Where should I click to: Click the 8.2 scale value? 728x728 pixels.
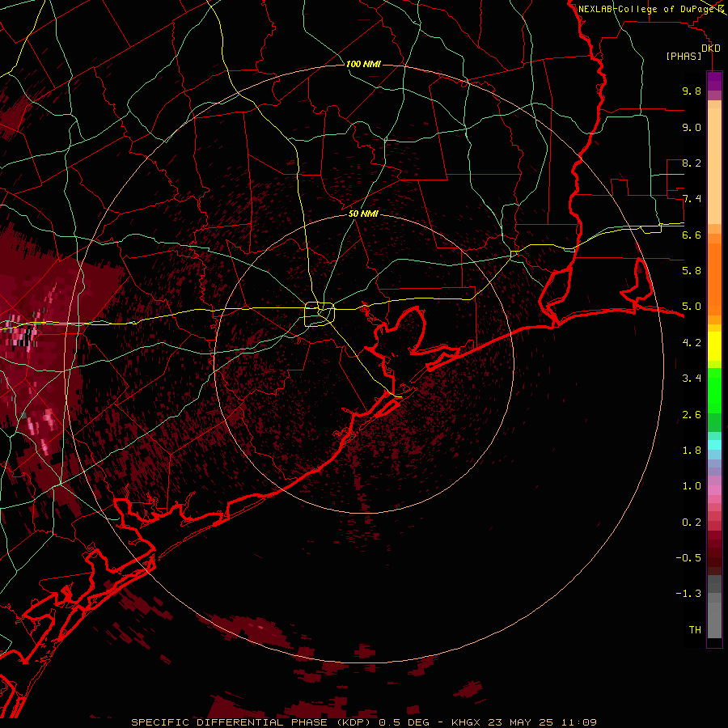point(692,163)
